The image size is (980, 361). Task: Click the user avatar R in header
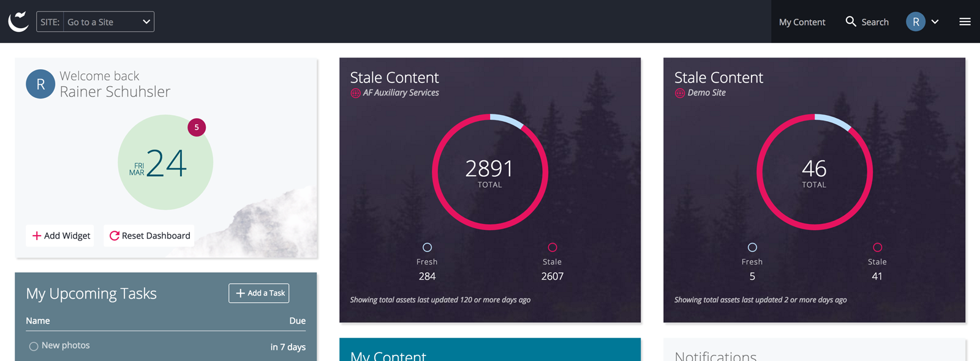[916, 21]
